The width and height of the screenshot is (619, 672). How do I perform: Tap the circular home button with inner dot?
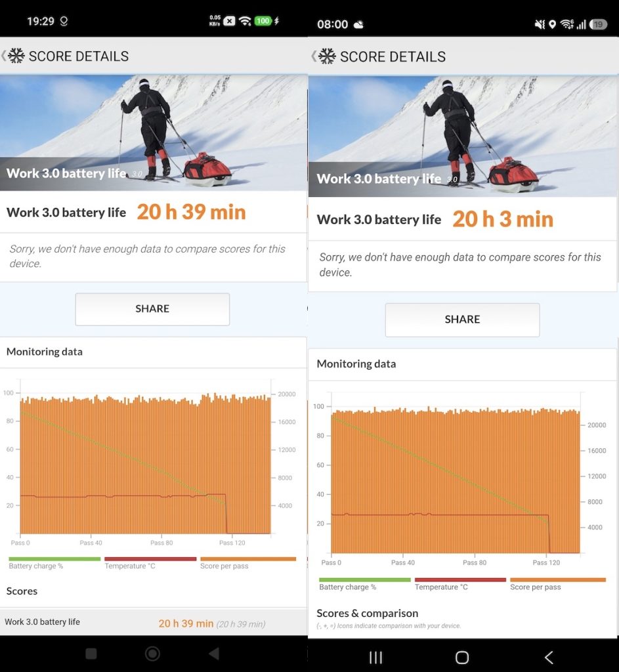(152, 654)
